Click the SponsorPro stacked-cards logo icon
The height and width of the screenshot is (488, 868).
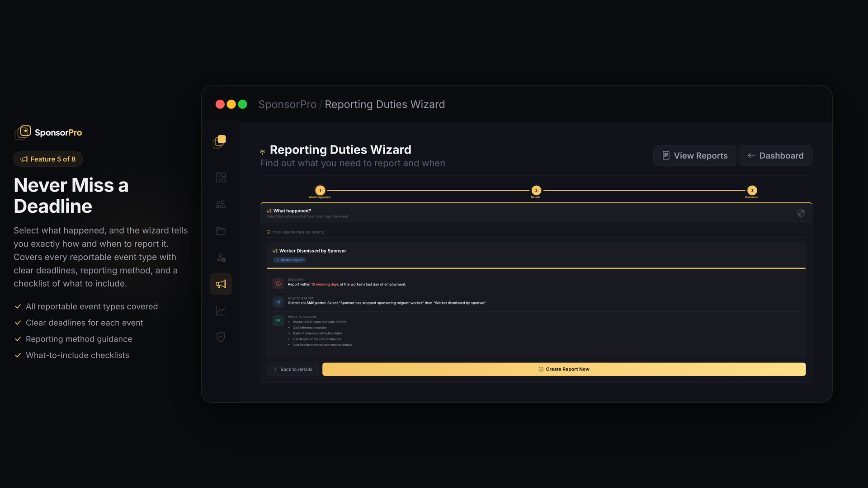pyautogui.click(x=23, y=132)
